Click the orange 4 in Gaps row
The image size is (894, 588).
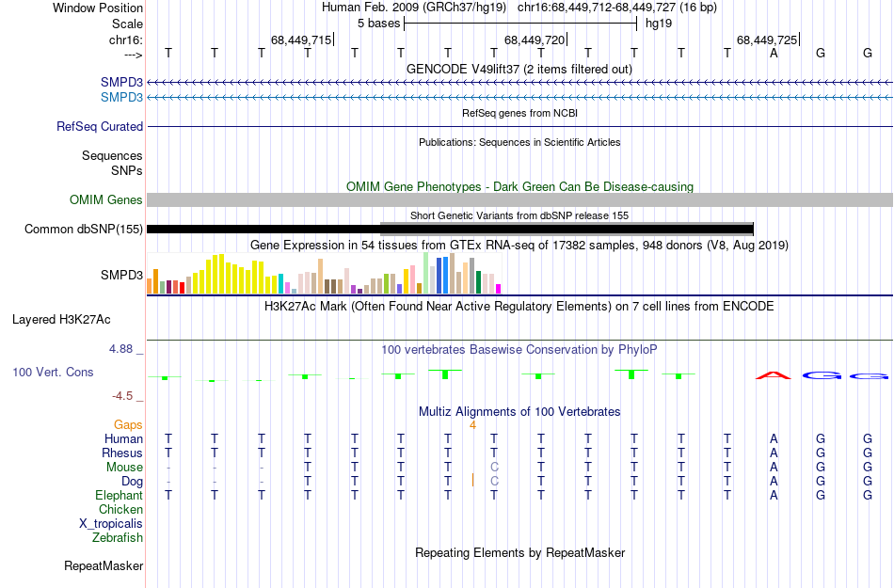[x=472, y=425]
